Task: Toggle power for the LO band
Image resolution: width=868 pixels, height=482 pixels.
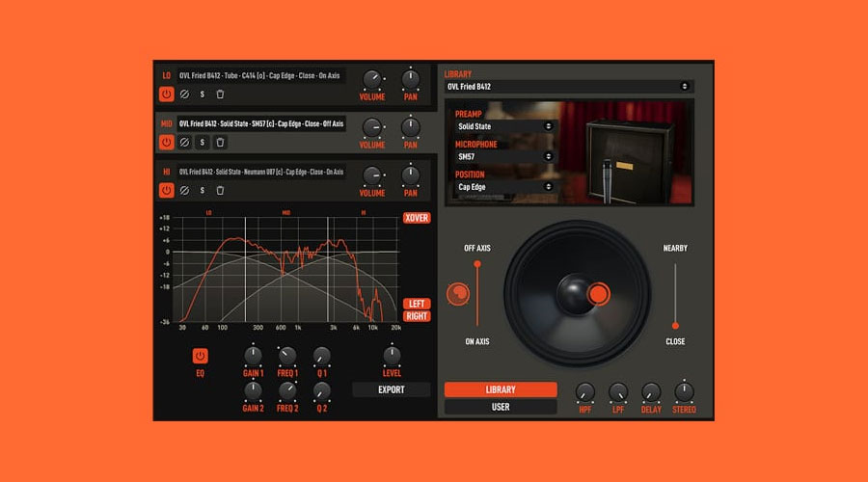Action: pyautogui.click(x=166, y=94)
